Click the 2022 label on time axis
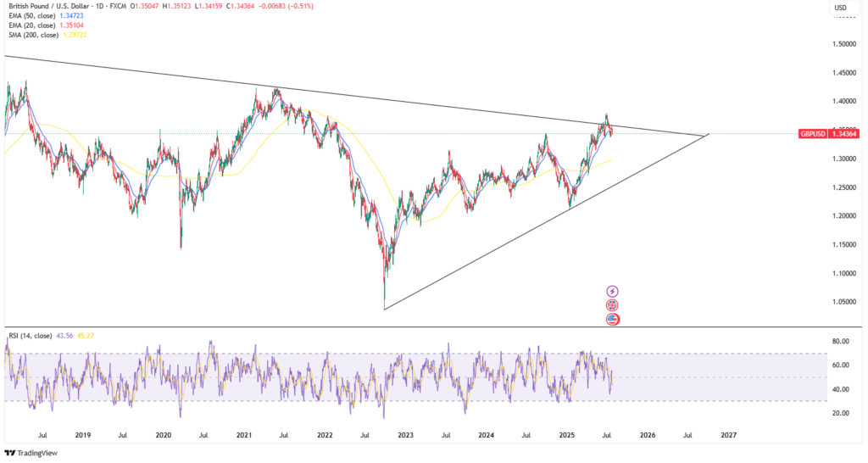 point(325,435)
